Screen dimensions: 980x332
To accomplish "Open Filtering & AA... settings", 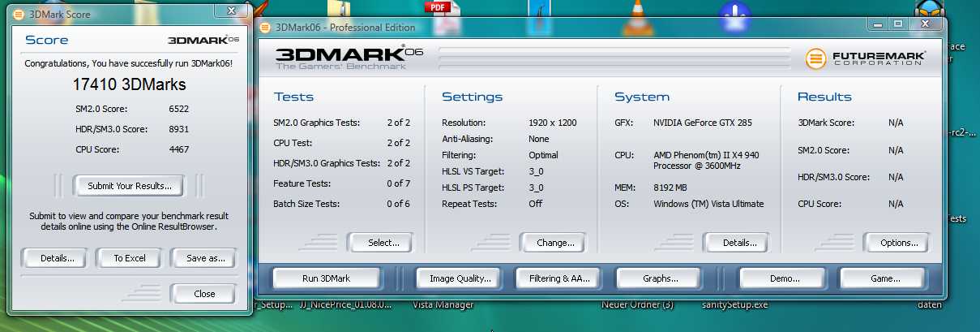I will pos(559,278).
